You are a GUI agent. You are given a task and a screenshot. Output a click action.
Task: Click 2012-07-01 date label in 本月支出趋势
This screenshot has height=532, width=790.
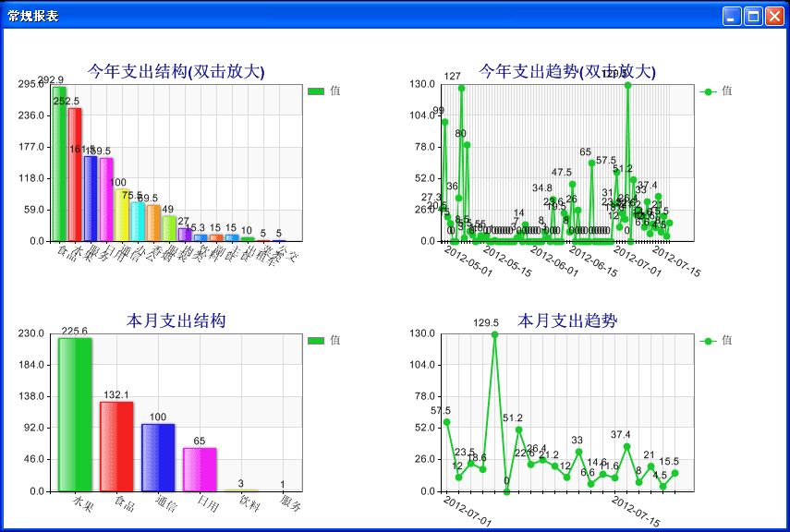pos(467,511)
